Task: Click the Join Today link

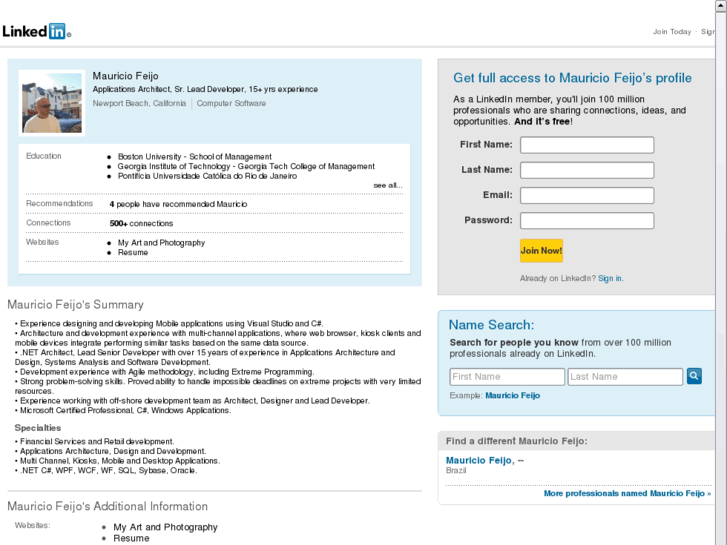Action: (x=672, y=32)
